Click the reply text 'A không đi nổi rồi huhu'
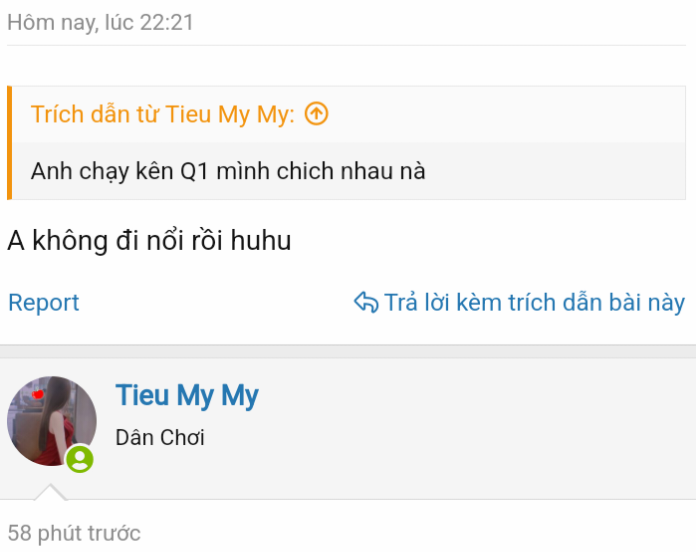 [x=149, y=241]
